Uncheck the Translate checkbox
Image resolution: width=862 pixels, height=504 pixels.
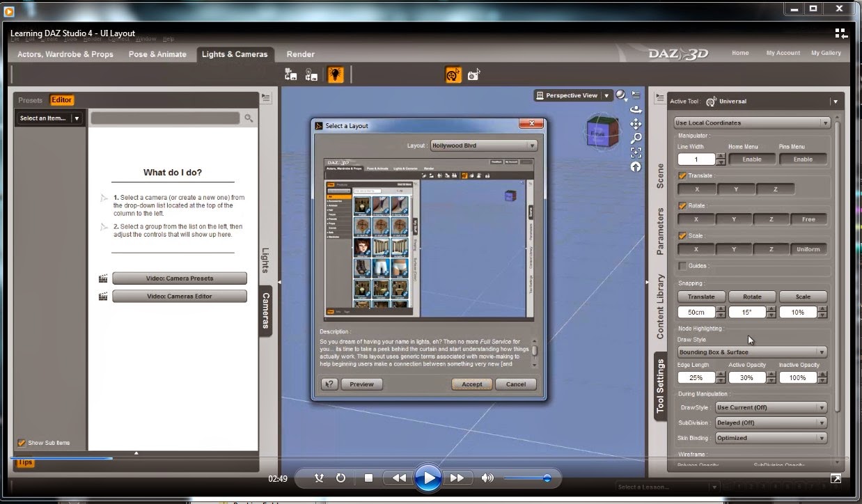click(x=682, y=176)
